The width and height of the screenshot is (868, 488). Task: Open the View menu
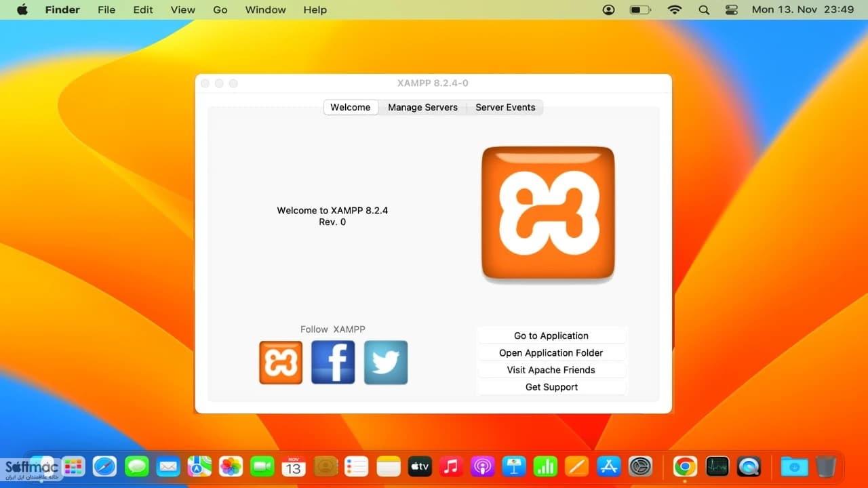[183, 9]
